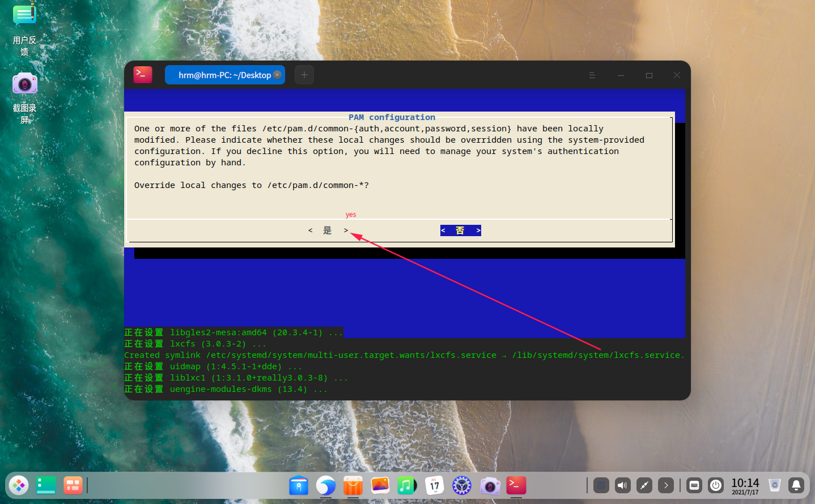Select the hrm@hrm-PC: ~/Desktop tab
The image size is (815, 504).
225,75
